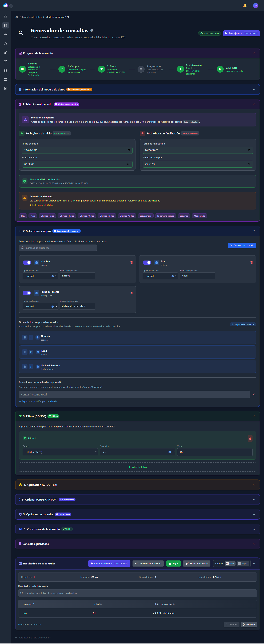
Task: Expand the Agrupación (GROUP BY) section
Action: click(x=137, y=485)
